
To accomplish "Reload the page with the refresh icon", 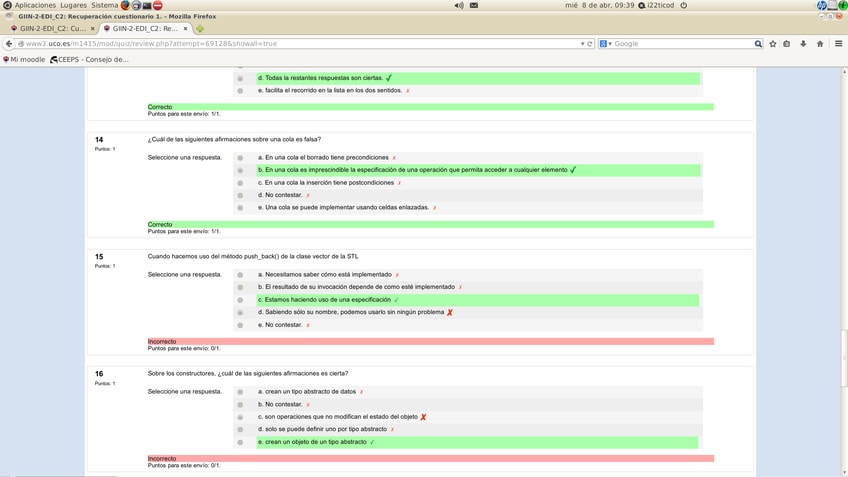I will [590, 44].
